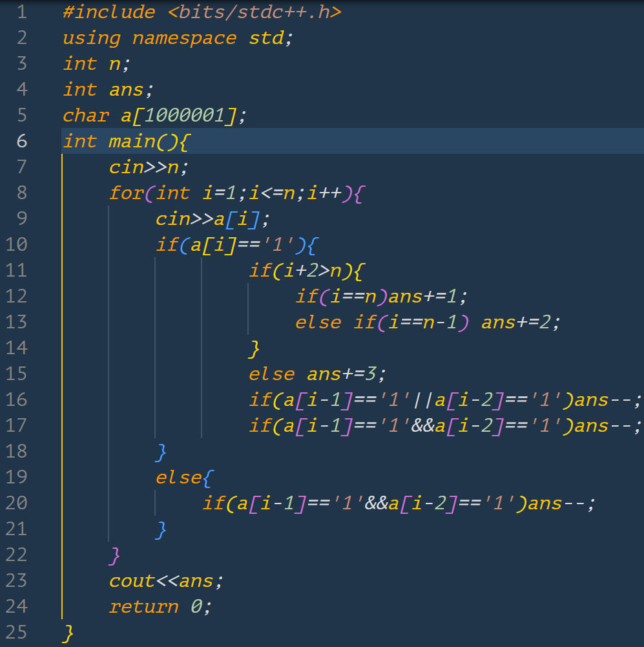Screen dimensions: 644x647
Task: Click the char keyword on line 5
Action: 86,115
